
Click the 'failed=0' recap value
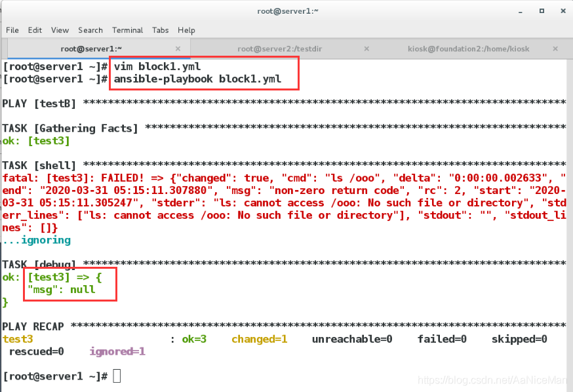(x=442, y=340)
